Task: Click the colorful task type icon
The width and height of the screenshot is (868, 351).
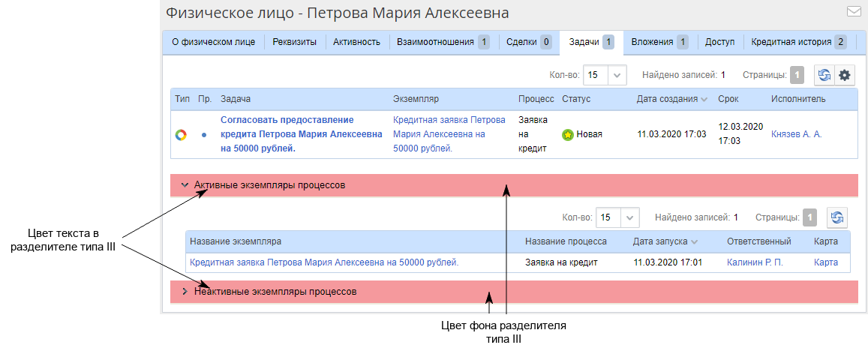Action: pos(181,135)
